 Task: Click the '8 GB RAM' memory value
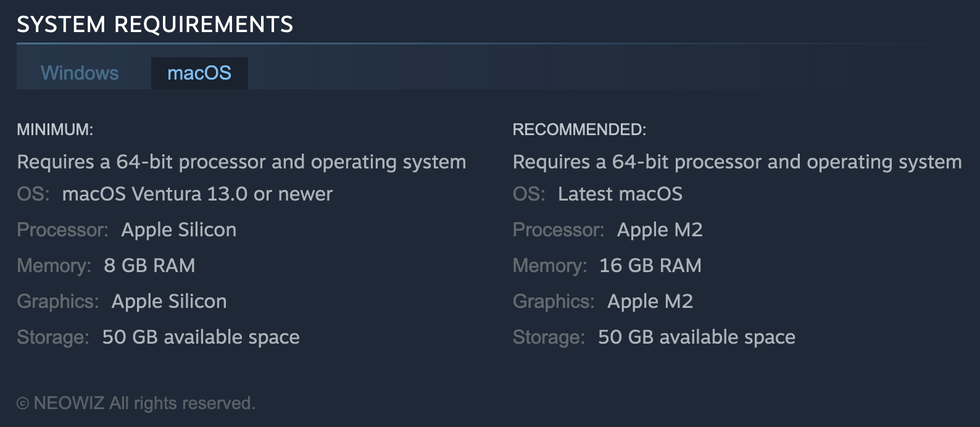[149, 265]
